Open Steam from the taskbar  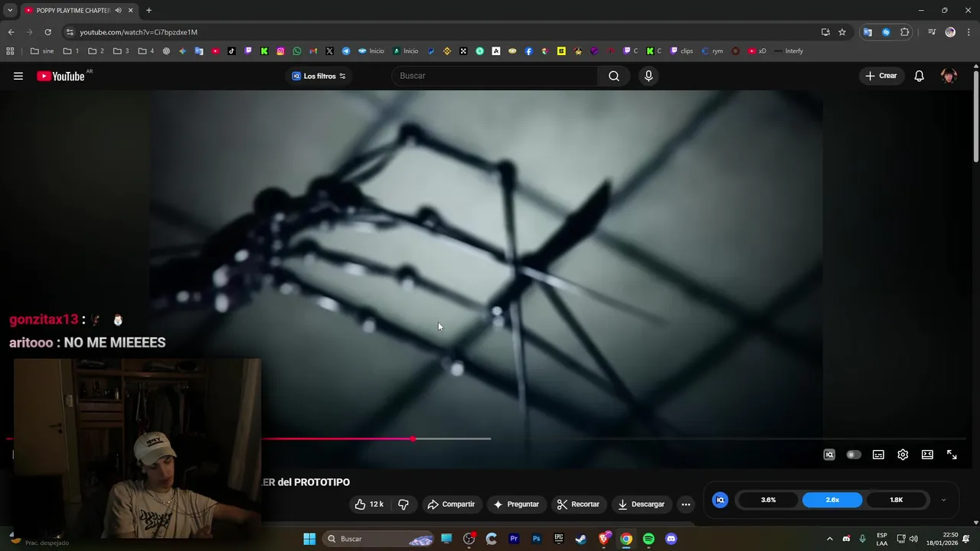[x=581, y=539]
